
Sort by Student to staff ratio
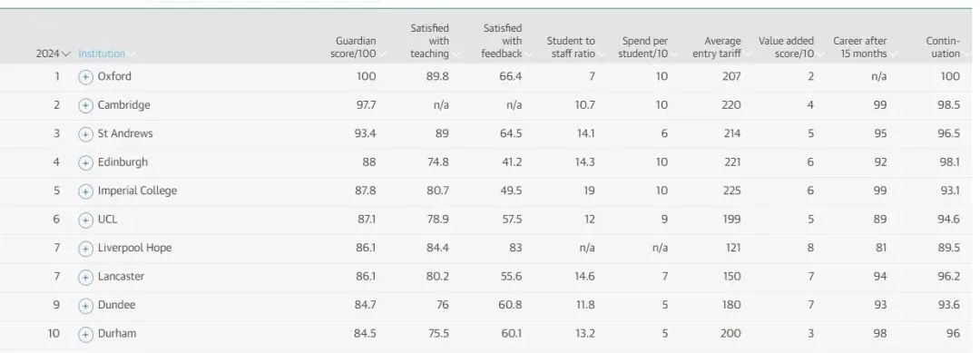pos(572,47)
